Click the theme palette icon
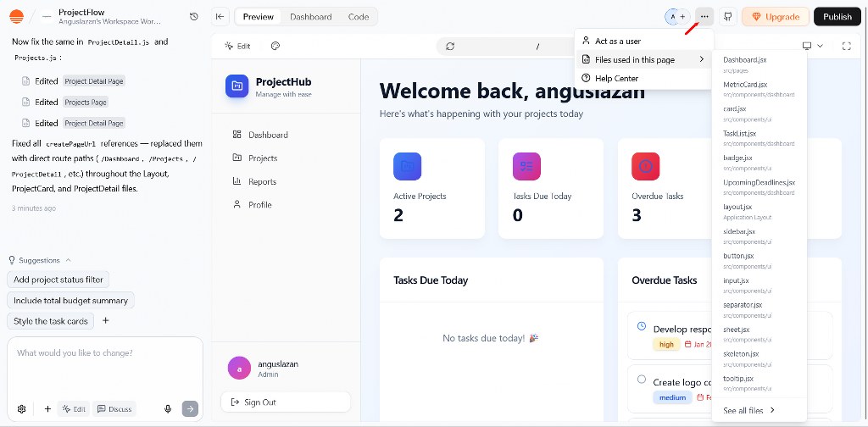868x427 pixels. [x=275, y=46]
